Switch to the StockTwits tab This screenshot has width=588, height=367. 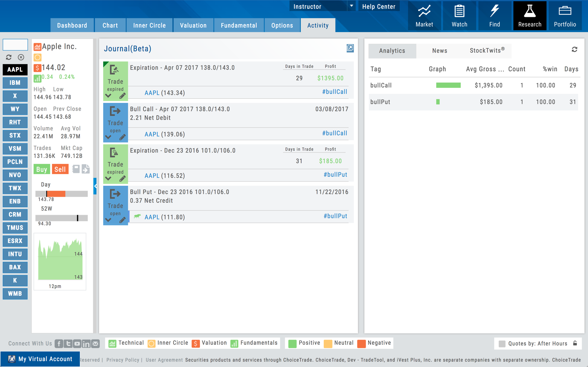(487, 51)
